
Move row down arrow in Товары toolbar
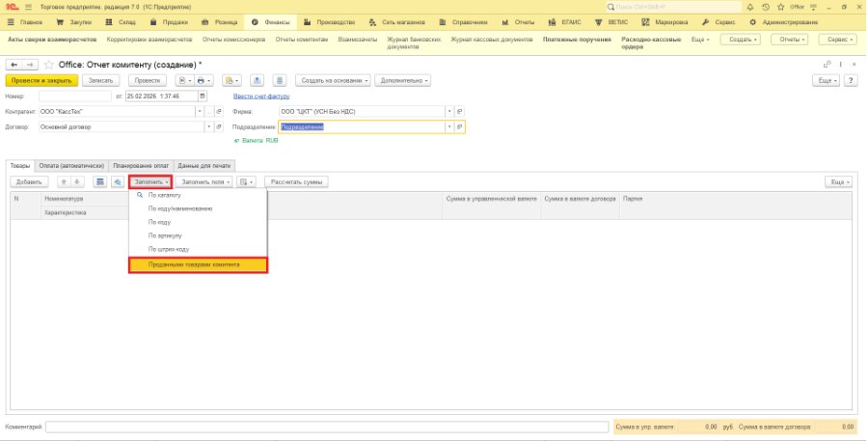(77, 181)
